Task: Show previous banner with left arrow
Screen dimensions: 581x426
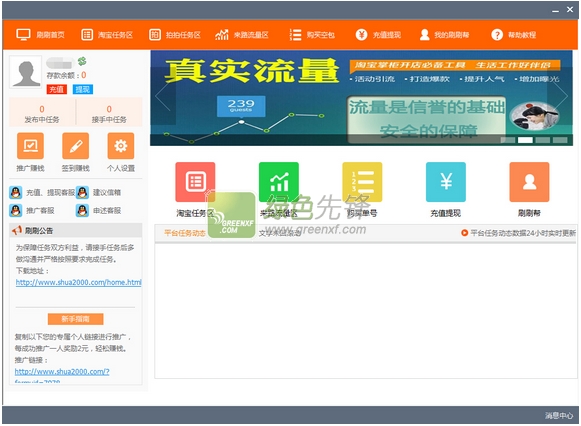Action: 163,96
